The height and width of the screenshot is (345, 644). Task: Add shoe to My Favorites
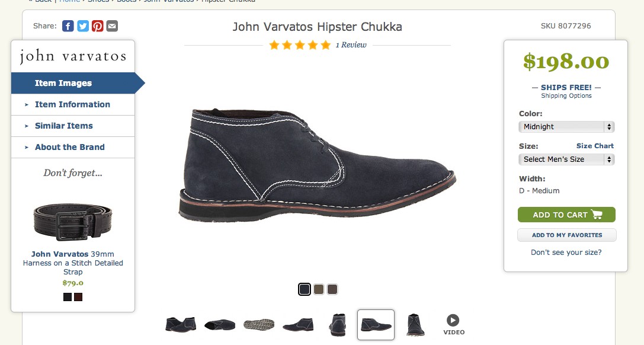pyautogui.click(x=567, y=235)
